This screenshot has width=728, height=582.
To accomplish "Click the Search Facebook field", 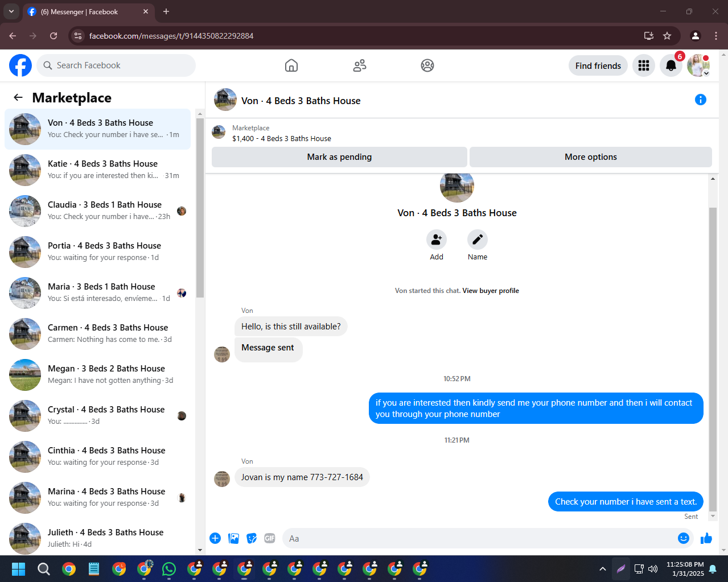I will pos(116,65).
